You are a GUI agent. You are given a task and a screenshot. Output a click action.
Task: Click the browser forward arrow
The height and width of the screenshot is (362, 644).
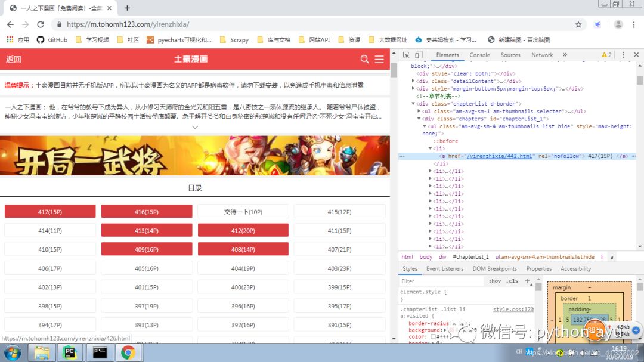coord(26,24)
